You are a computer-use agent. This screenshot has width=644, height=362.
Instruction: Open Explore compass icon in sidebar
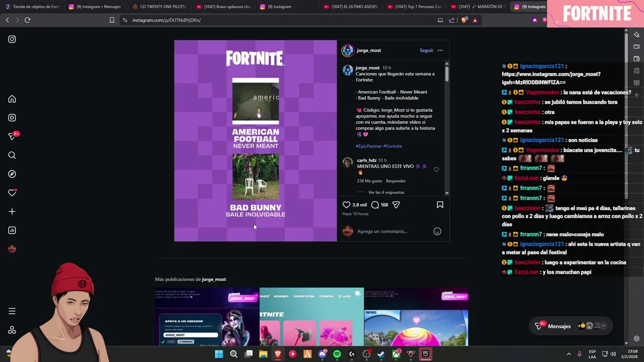click(12, 174)
